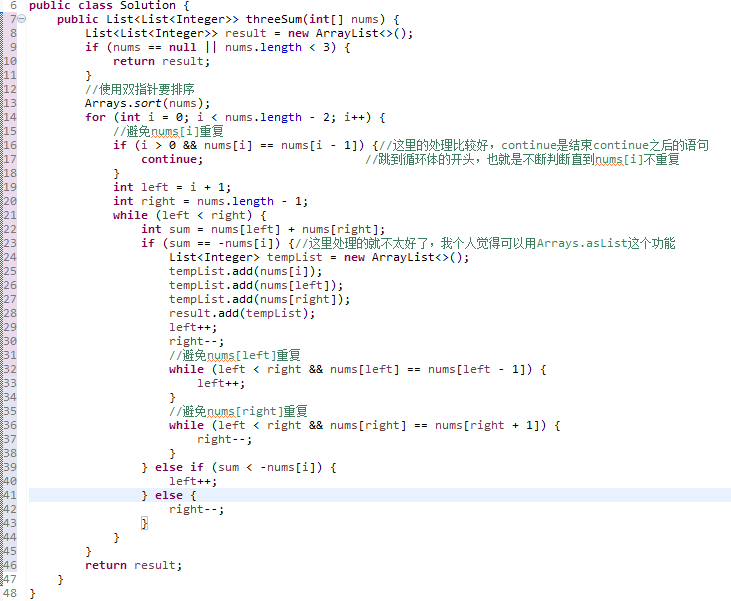
Task: Click the 'while (left < right) {' line
Action: pyautogui.click(x=189, y=215)
